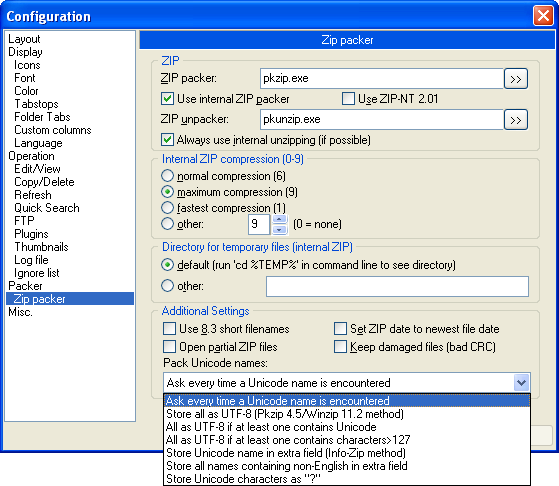Enable Set ZIP date to newest file date

[x=340, y=329]
